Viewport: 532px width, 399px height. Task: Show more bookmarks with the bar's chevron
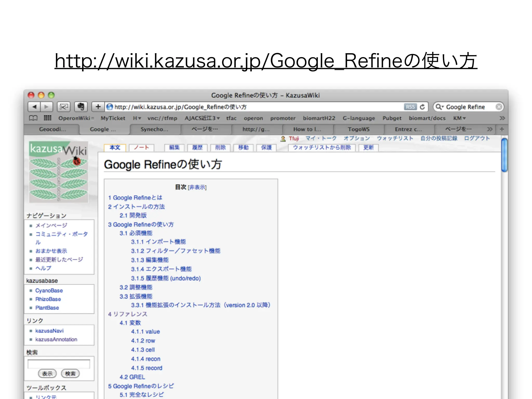tap(502, 118)
